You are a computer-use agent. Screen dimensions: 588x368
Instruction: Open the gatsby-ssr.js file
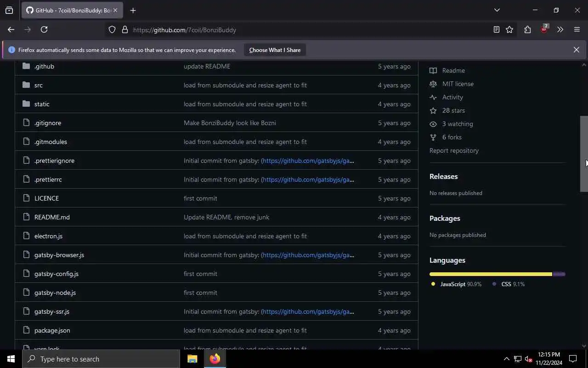pyautogui.click(x=52, y=311)
